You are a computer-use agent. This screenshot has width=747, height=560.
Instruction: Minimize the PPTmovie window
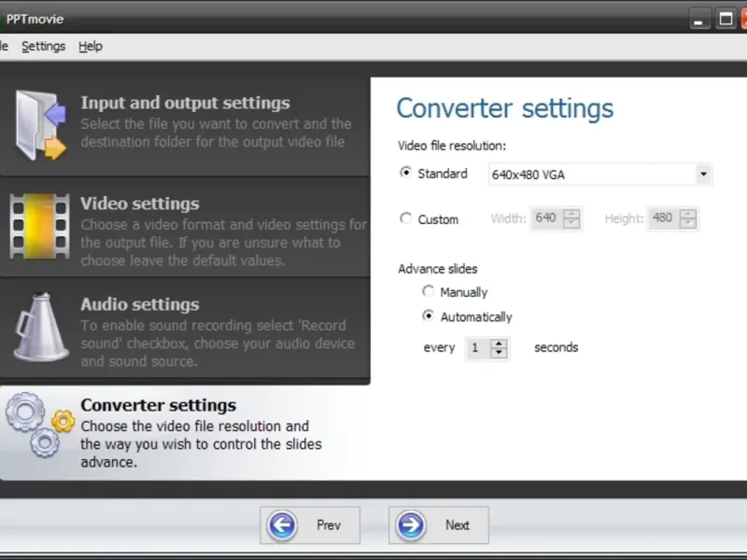click(699, 20)
